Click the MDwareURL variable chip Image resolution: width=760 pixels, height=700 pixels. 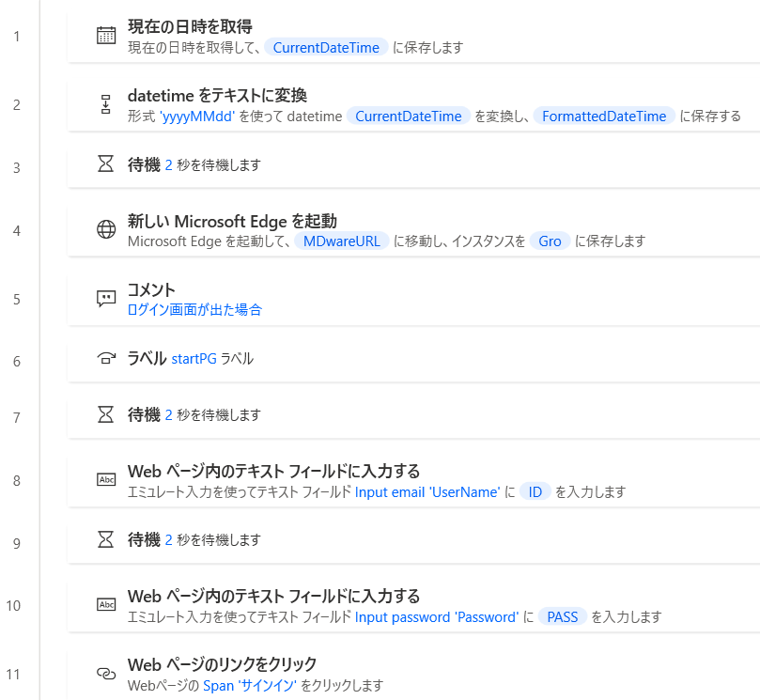pos(342,241)
